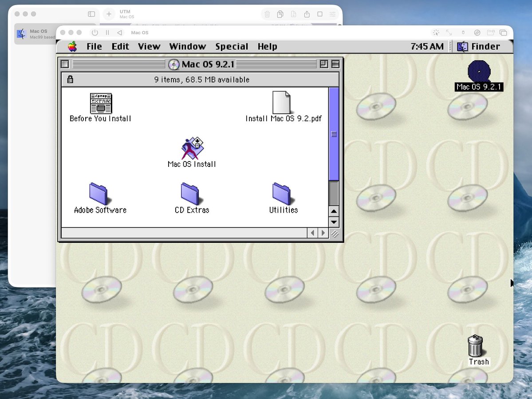Click the 7:45 AM menu bar clock
Screen dimensions: 532x399
tap(427, 47)
